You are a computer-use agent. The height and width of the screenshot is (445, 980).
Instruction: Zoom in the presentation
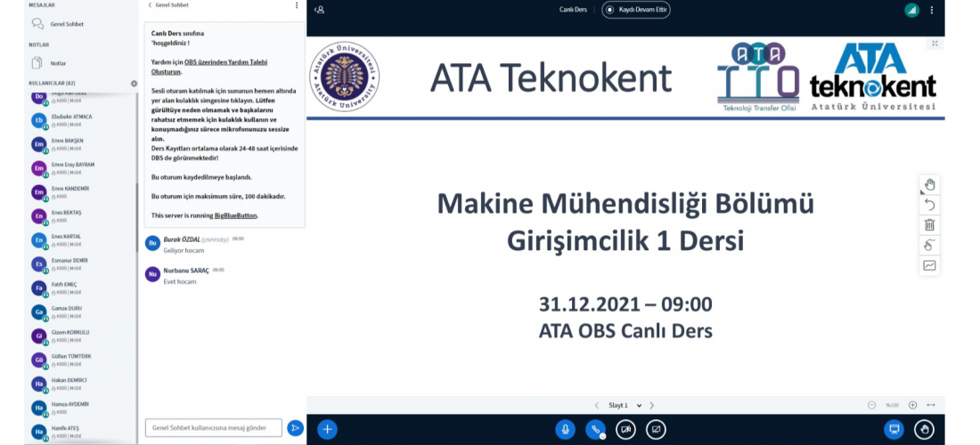pos(912,405)
